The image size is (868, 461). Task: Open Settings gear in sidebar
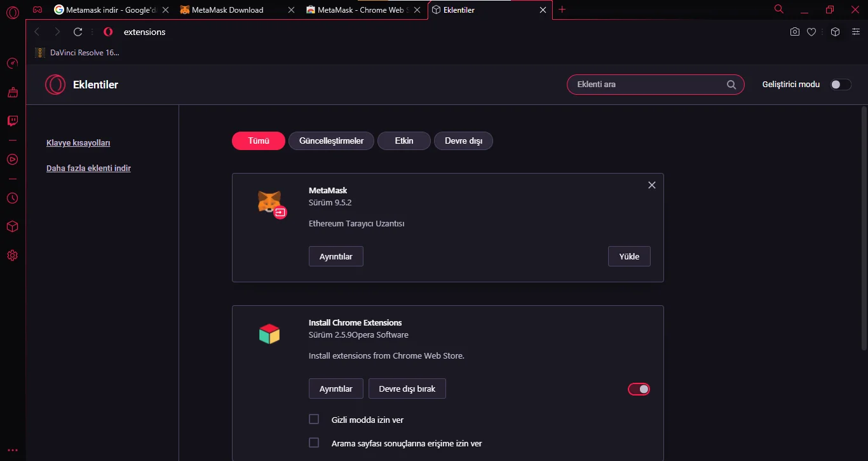tap(12, 256)
